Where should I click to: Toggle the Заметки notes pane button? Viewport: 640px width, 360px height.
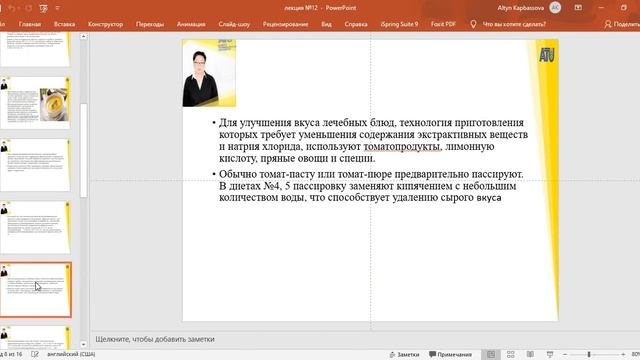tap(404, 354)
